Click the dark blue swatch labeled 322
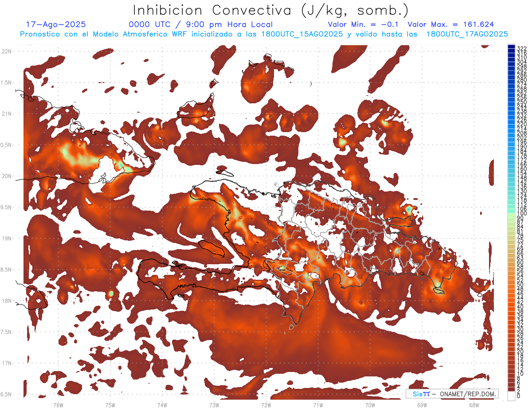This screenshot has height=411, width=532. (x=512, y=47)
